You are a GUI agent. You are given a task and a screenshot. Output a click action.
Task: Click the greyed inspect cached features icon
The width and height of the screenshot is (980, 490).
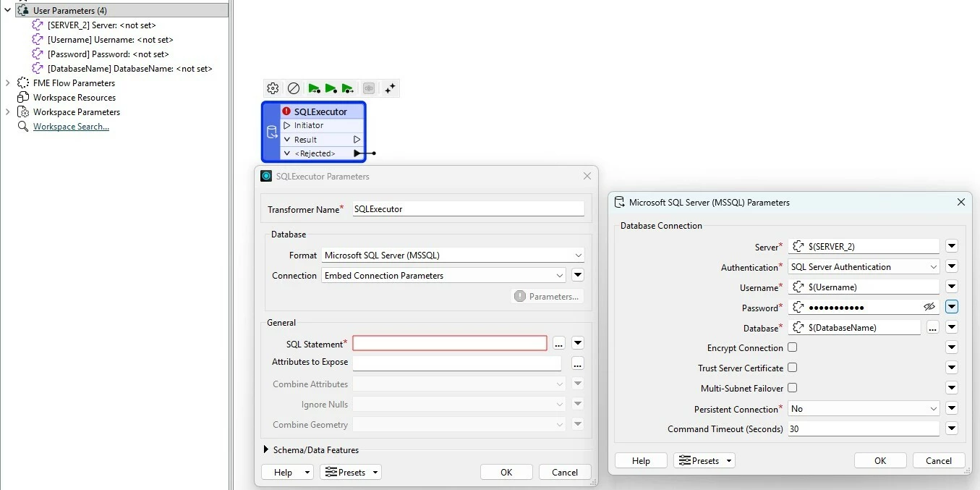[369, 88]
